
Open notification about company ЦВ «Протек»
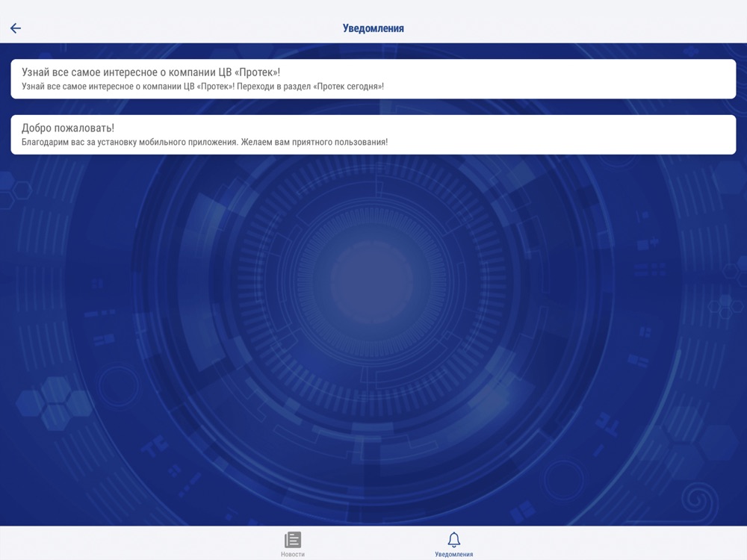[x=373, y=79]
